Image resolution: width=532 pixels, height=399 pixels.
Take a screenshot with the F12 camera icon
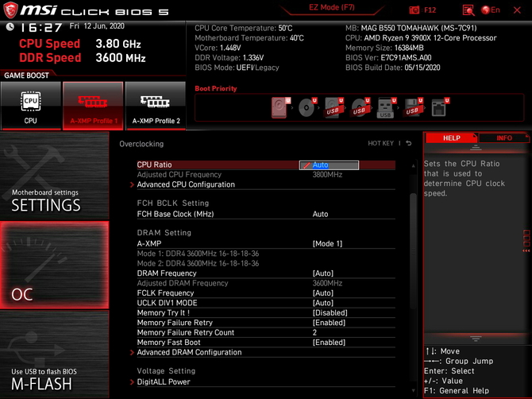pyautogui.click(x=414, y=10)
